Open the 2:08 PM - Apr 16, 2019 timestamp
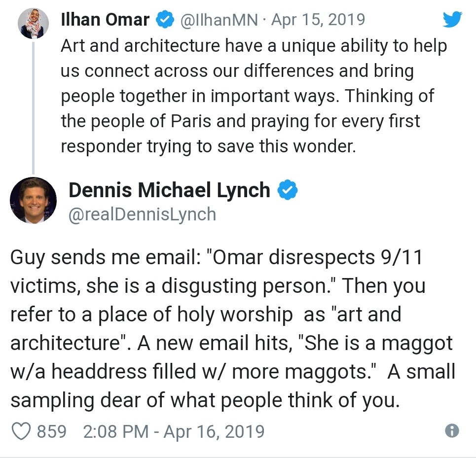Screen dimensions: 476x458 [174, 431]
